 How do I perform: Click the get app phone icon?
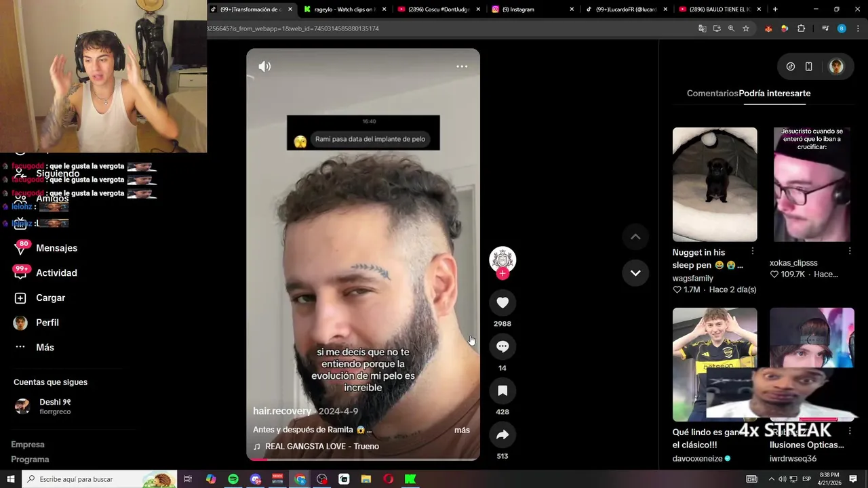(809, 66)
